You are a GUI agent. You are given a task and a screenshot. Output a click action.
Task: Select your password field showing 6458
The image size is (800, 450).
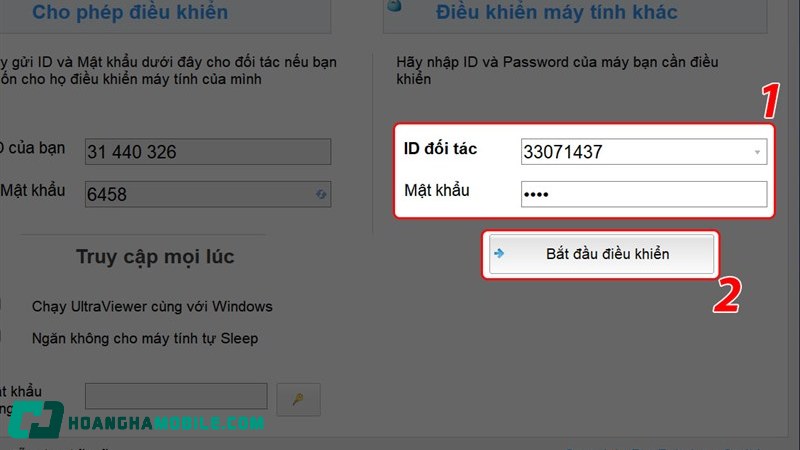(208, 194)
